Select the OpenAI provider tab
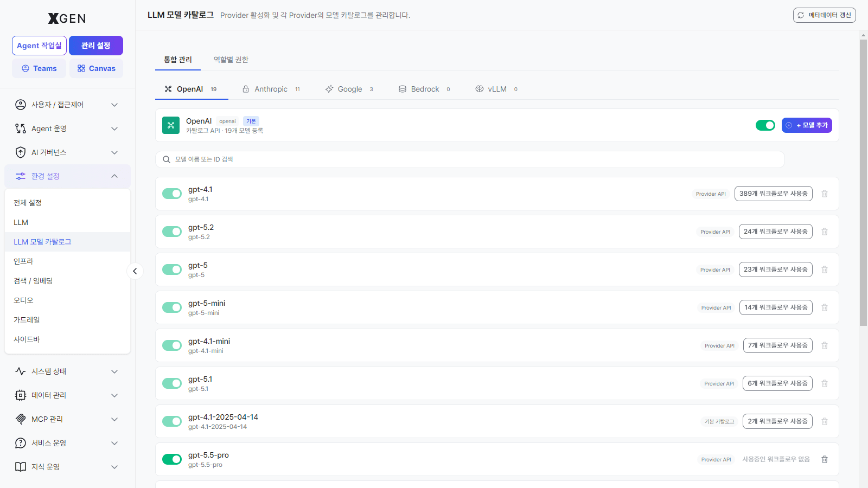The height and width of the screenshot is (488, 868). 192,89
